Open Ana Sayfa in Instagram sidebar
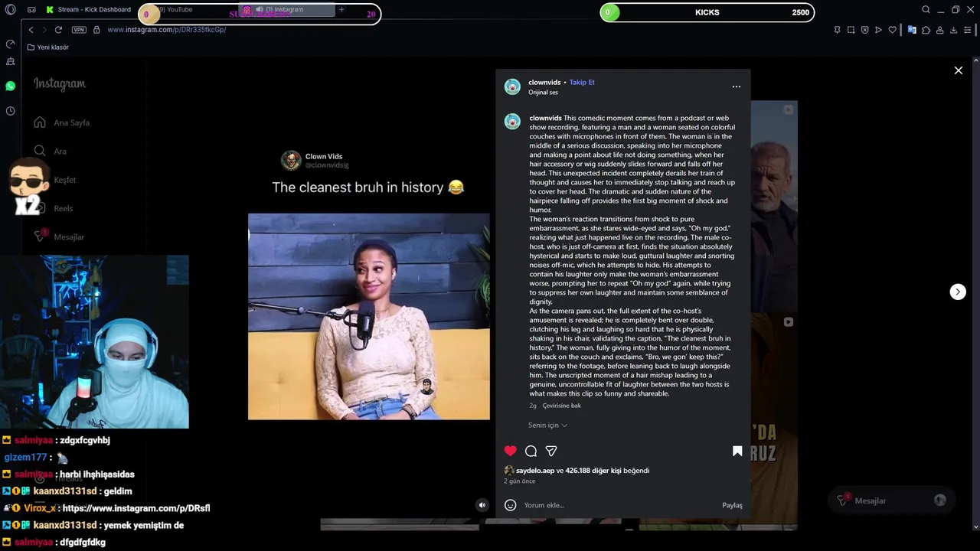Image resolution: width=980 pixels, height=551 pixels. tap(63, 122)
